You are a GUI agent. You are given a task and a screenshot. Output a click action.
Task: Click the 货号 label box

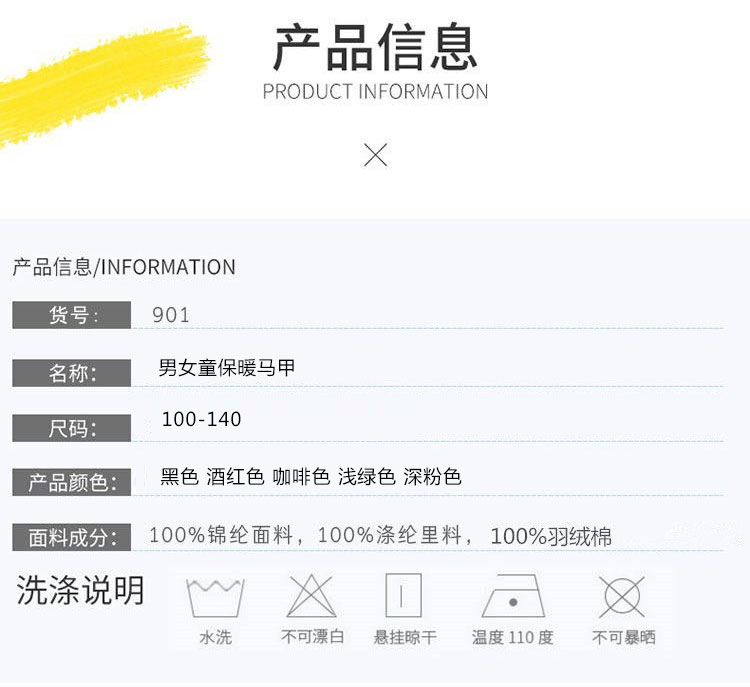(x=72, y=315)
